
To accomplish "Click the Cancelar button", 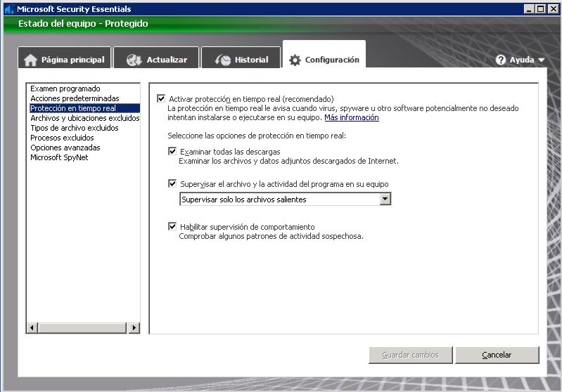I will coord(497,355).
